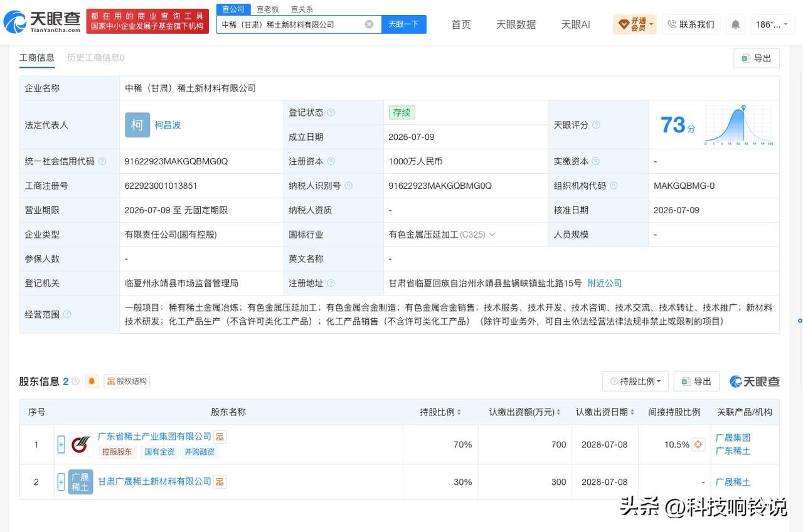Clear the search box with the X icon
The image size is (803, 532).
pyautogui.click(x=369, y=24)
